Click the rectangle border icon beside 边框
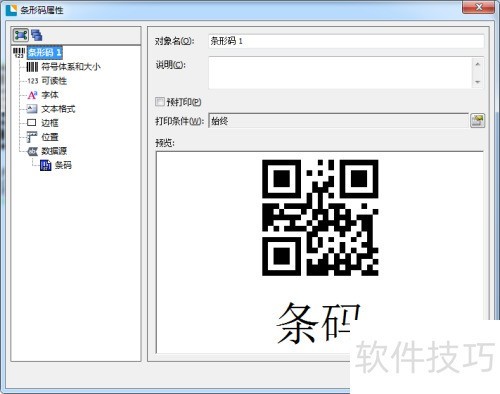The width and height of the screenshot is (500, 394). click(32, 123)
